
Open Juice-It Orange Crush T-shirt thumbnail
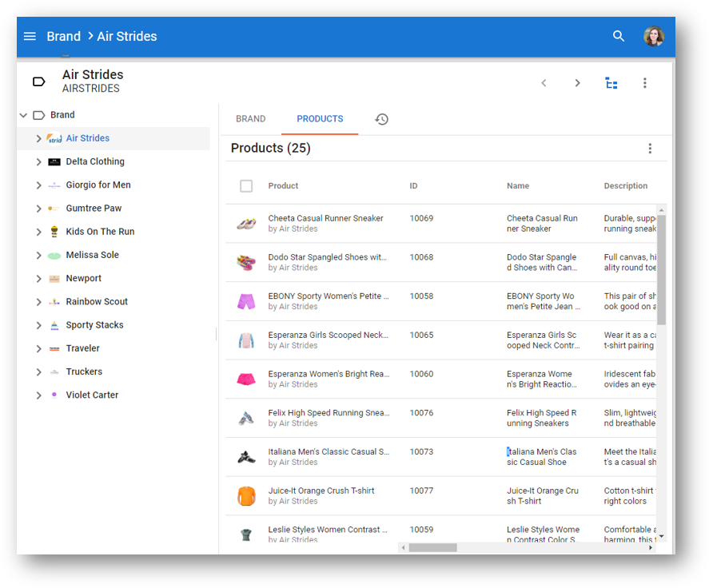(x=246, y=496)
